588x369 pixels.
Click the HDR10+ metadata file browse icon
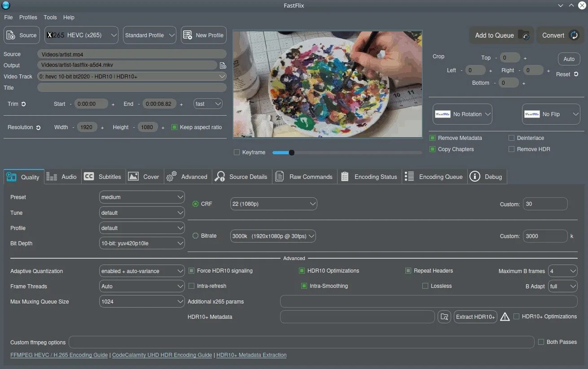click(444, 317)
